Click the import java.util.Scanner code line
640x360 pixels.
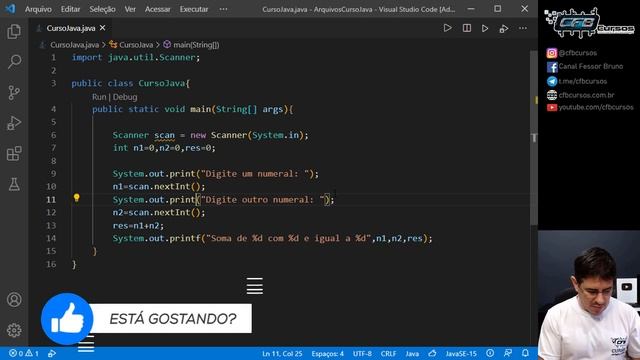point(136,58)
